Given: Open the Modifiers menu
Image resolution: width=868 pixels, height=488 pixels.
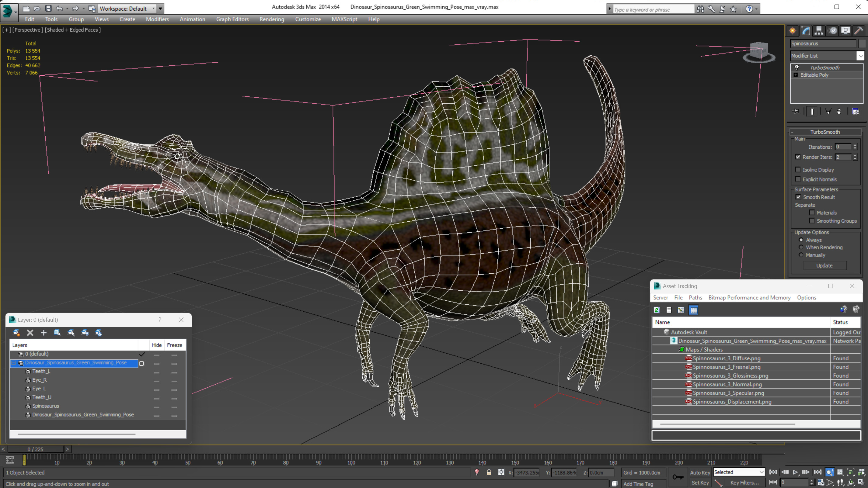Looking at the screenshot, I should tap(157, 19).
